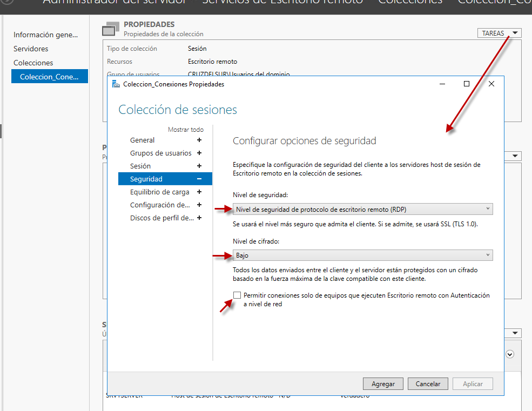Viewport: 532px width, 411px height.
Task: Enable Autenticación a nivel de red checkbox
Action: click(x=237, y=295)
